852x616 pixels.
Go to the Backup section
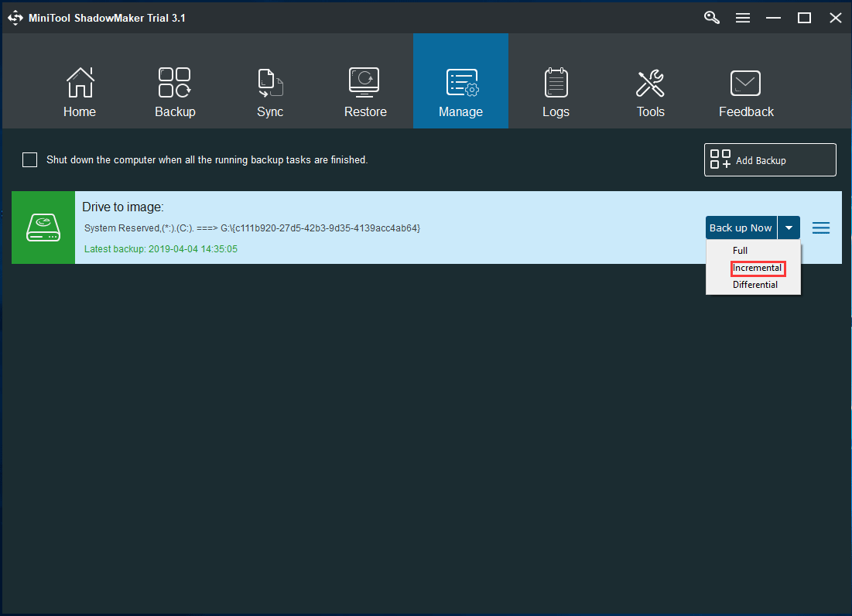point(175,91)
